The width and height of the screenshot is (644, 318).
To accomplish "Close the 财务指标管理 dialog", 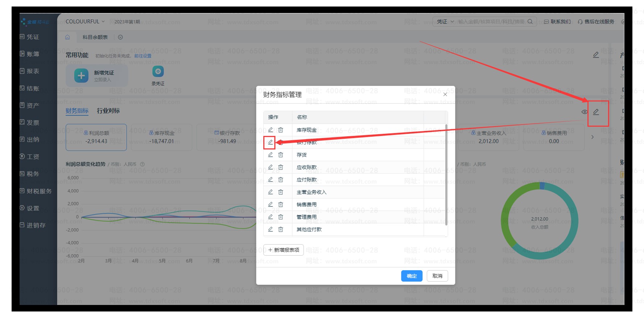I will click(445, 95).
